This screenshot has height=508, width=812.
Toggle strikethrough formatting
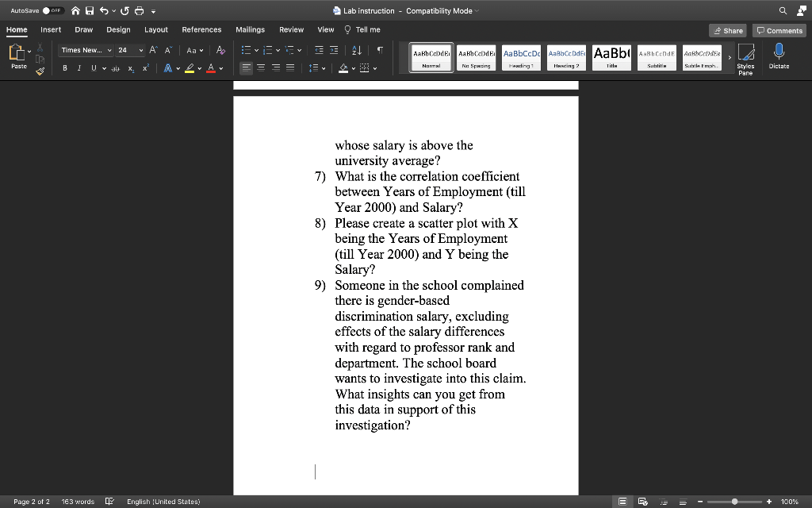pyautogui.click(x=116, y=68)
